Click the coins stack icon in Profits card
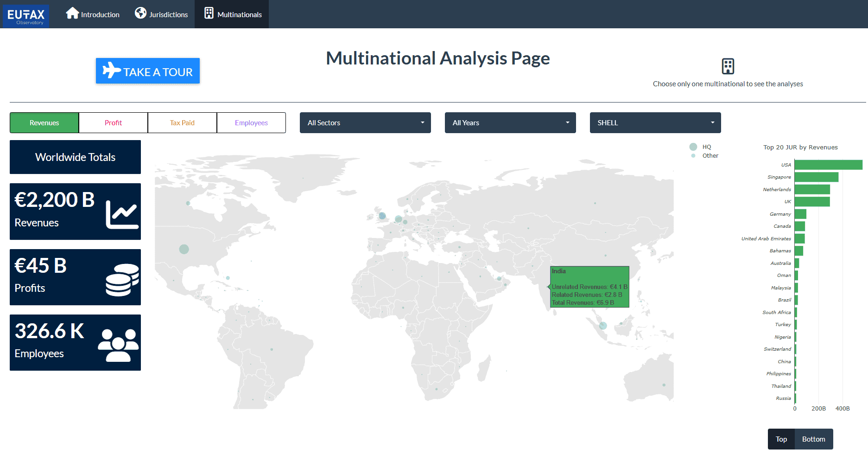The image size is (868, 456). 122,280
